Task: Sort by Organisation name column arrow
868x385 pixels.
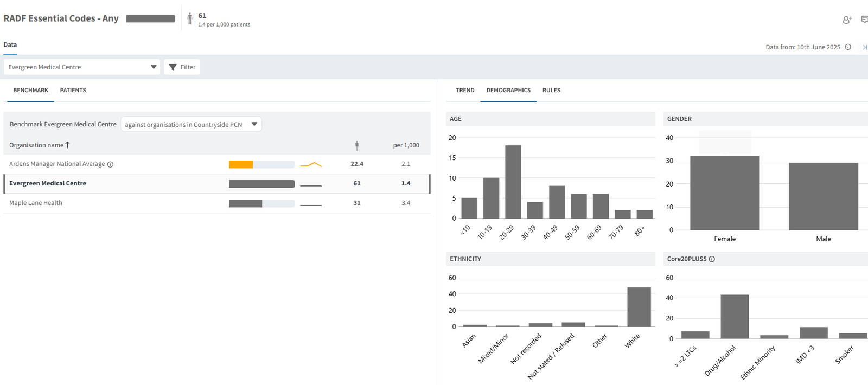Action: [x=67, y=145]
